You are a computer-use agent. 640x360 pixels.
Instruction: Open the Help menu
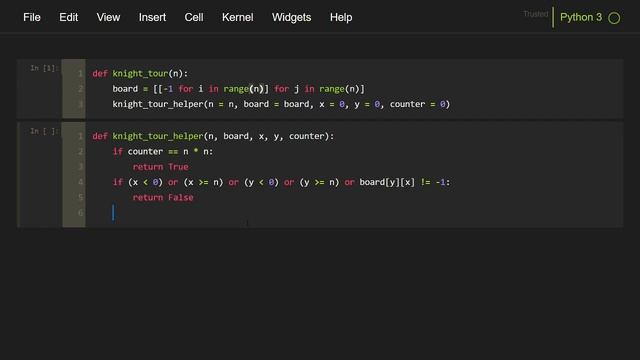pyautogui.click(x=341, y=18)
